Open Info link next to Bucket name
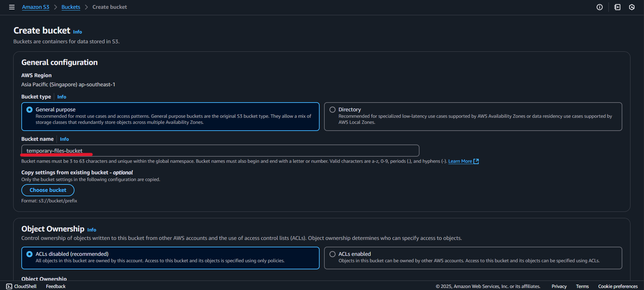Screen dimensions: 644x290 (64, 139)
